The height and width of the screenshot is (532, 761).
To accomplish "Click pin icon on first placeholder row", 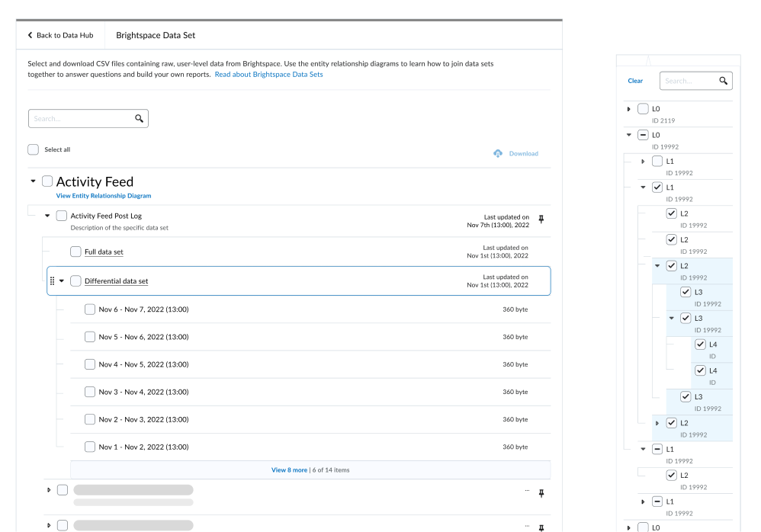I will (541, 493).
